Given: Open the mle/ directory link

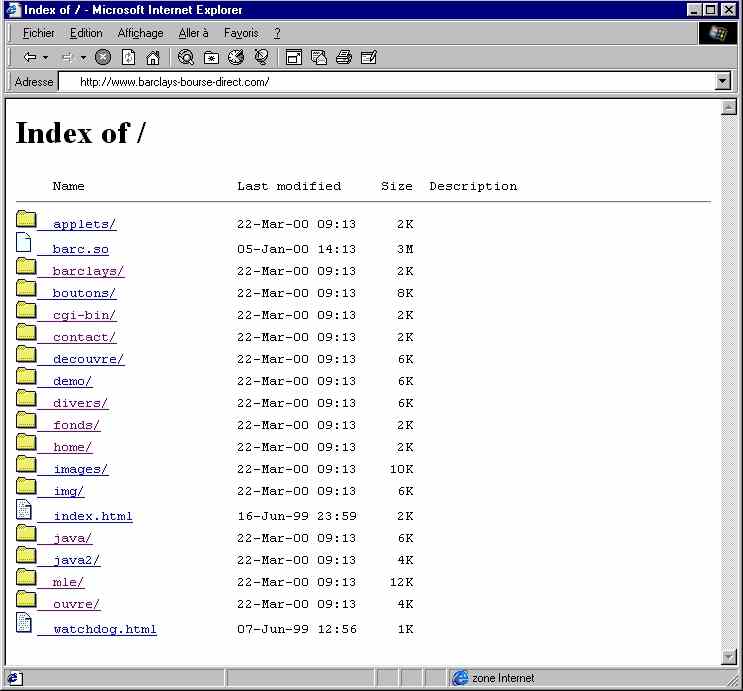Looking at the screenshot, I should pyautogui.click(x=68, y=582).
